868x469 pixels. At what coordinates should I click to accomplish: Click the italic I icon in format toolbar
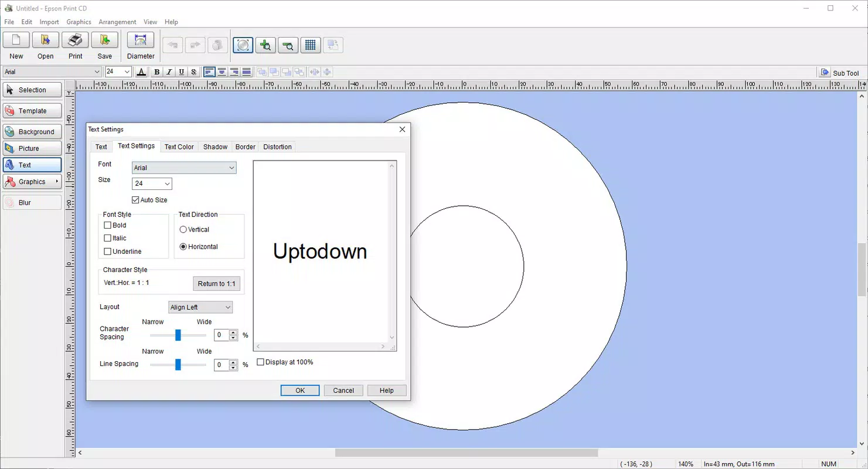coord(169,72)
